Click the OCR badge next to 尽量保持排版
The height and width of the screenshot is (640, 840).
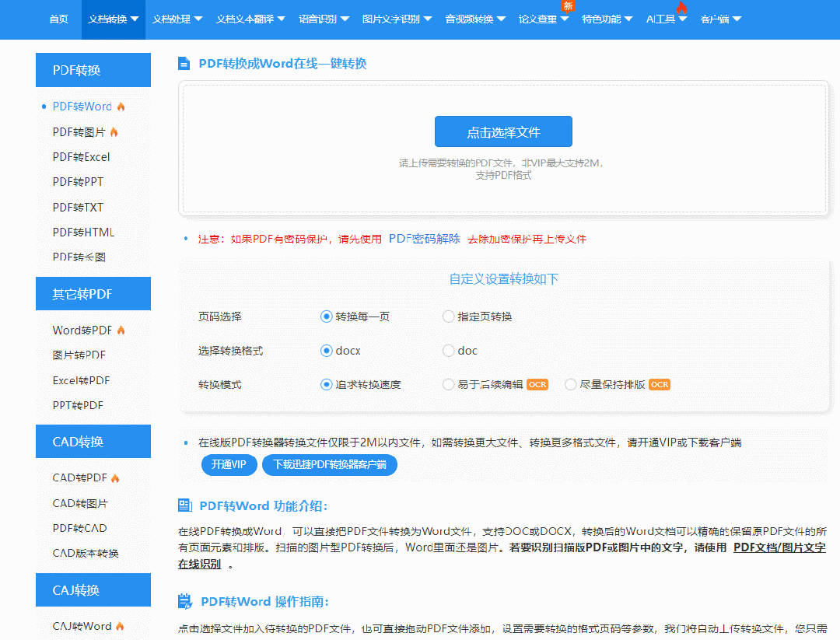click(x=660, y=384)
